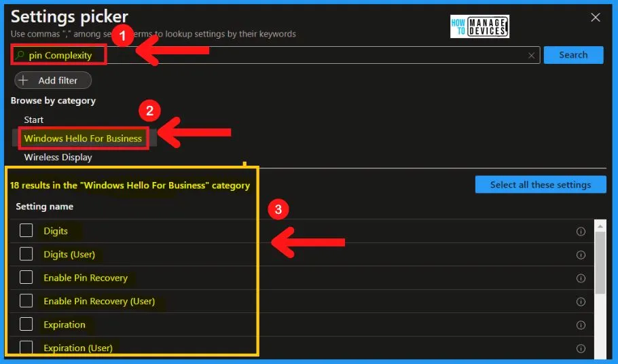Select the Enable Pin Recovery (User) checkbox
This screenshot has width=618, height=364.
point(26,301)
